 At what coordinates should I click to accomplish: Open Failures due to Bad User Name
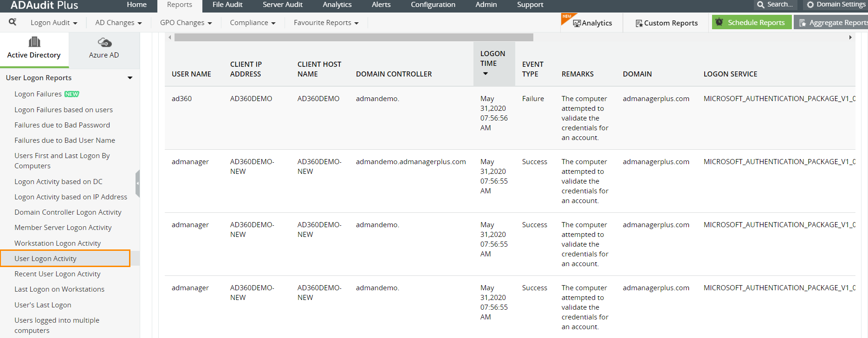point(65,140)
